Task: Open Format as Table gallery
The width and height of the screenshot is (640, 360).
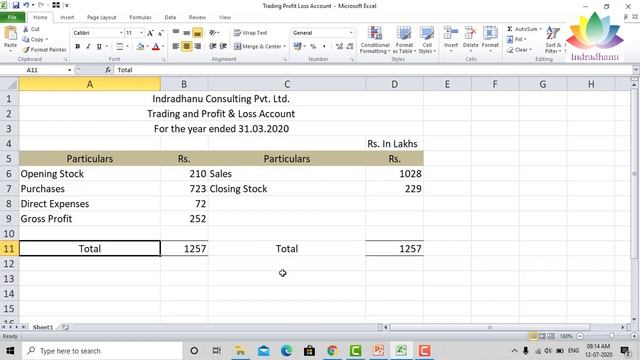Action: [x=404, y=39]
